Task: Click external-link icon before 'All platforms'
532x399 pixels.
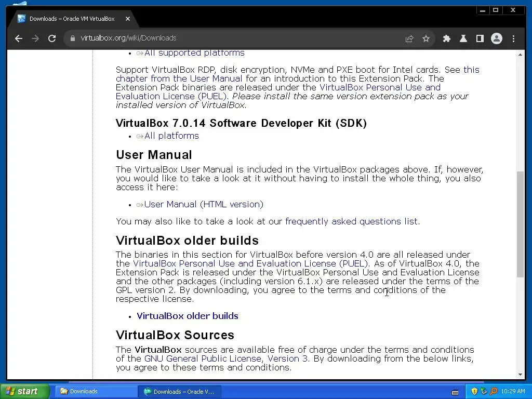Action: [x=140, y=137]
